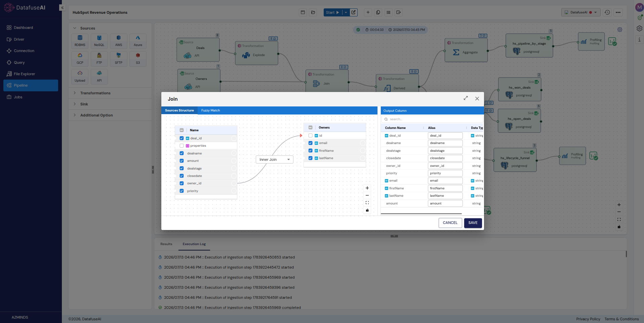Open the list view toolbar icon
This screenshot has height=323, width=644.
[x=389, y=12]
